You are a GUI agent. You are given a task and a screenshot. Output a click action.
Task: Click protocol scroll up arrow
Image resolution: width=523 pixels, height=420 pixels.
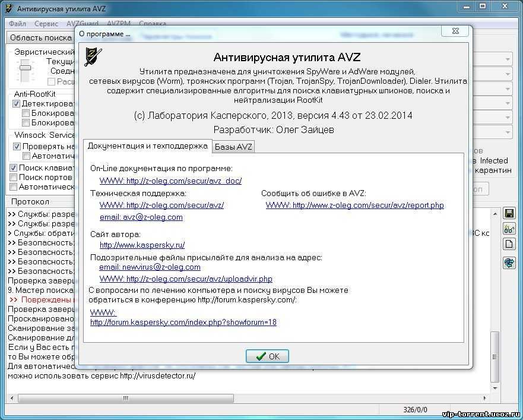pyautogui.click(x=495, y=214)
